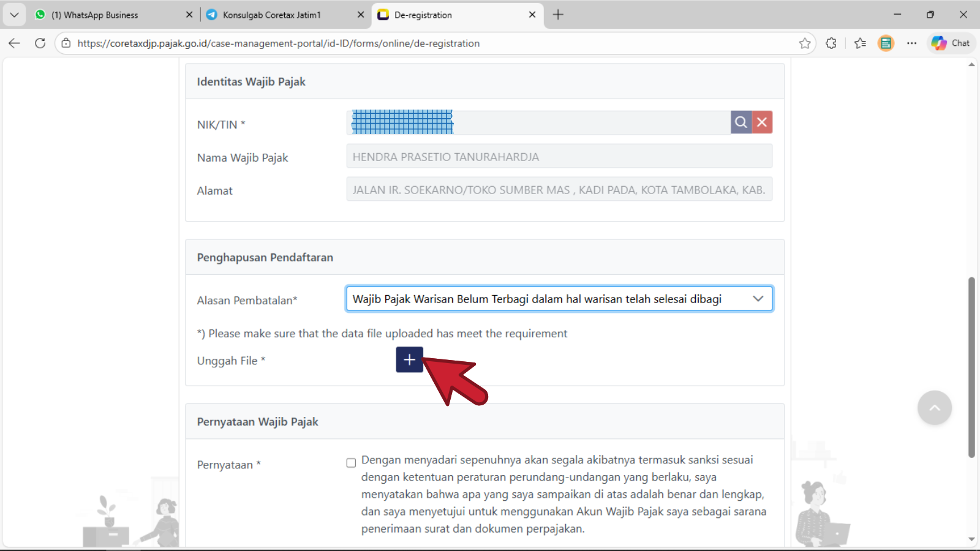Go back using browser back arrow
Screen dimensions: 980x551
coord(15,43)
